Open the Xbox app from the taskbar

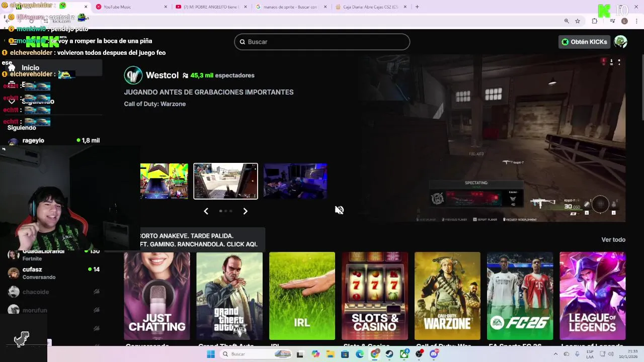point(404,354)
